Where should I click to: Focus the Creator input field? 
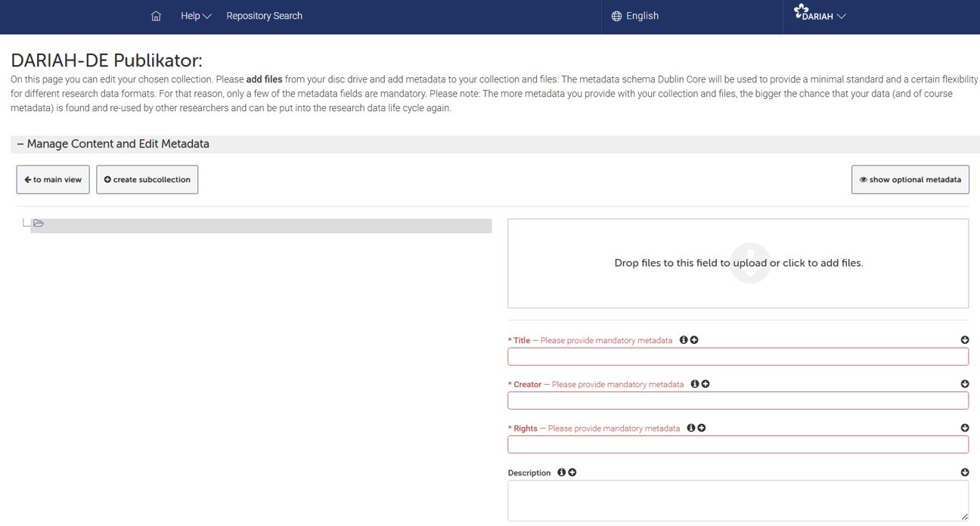738,401
